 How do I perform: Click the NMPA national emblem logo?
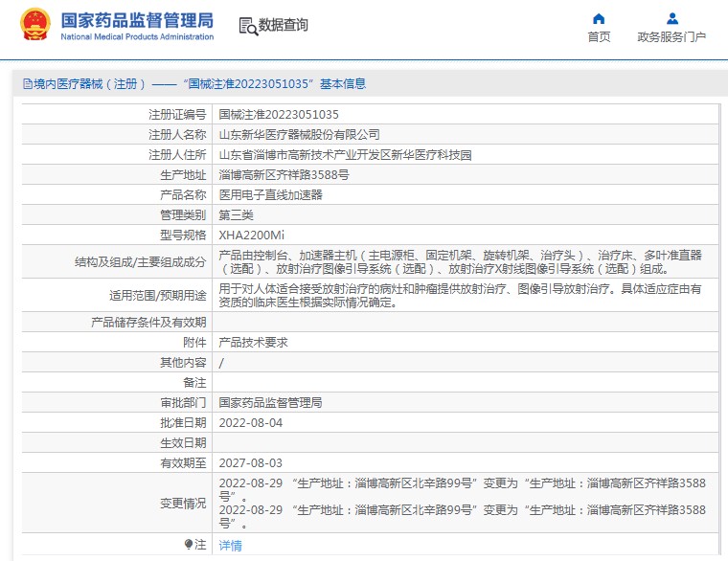35,24
